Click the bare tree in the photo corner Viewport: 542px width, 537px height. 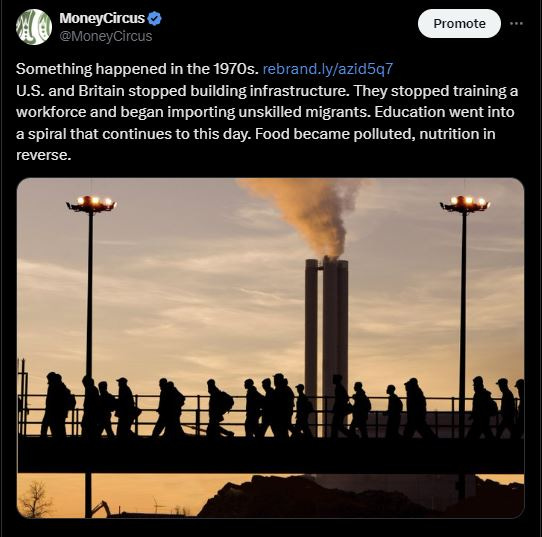[35, 499]
